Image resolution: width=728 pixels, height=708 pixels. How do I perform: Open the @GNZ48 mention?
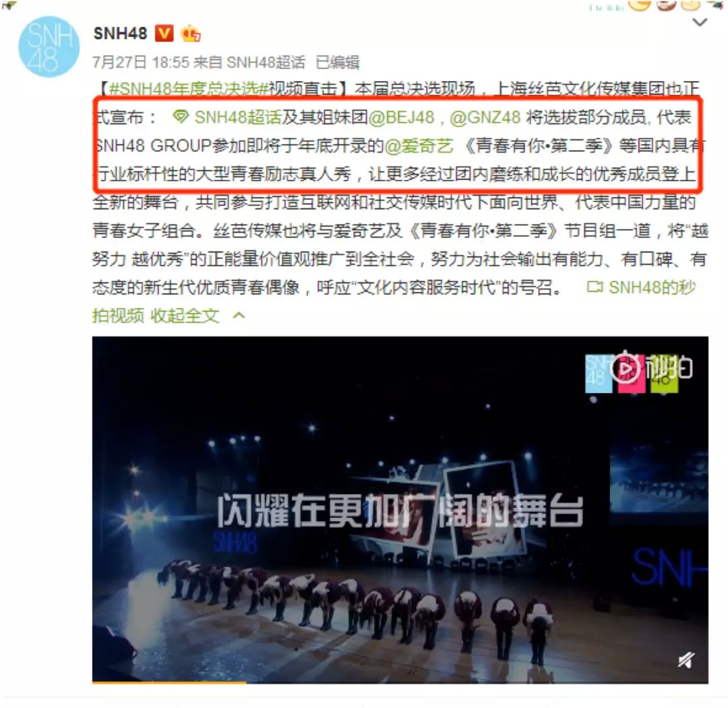point(485,117)
